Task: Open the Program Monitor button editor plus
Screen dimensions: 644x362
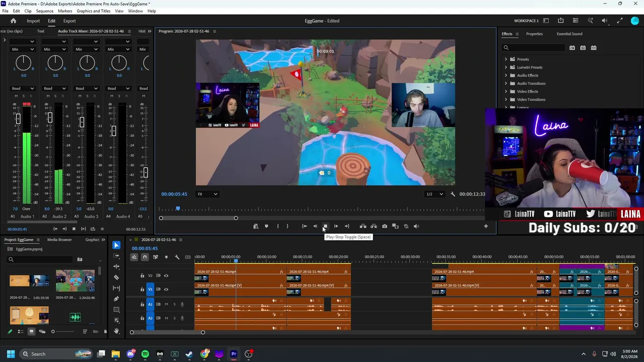Action: click(486, 226)
